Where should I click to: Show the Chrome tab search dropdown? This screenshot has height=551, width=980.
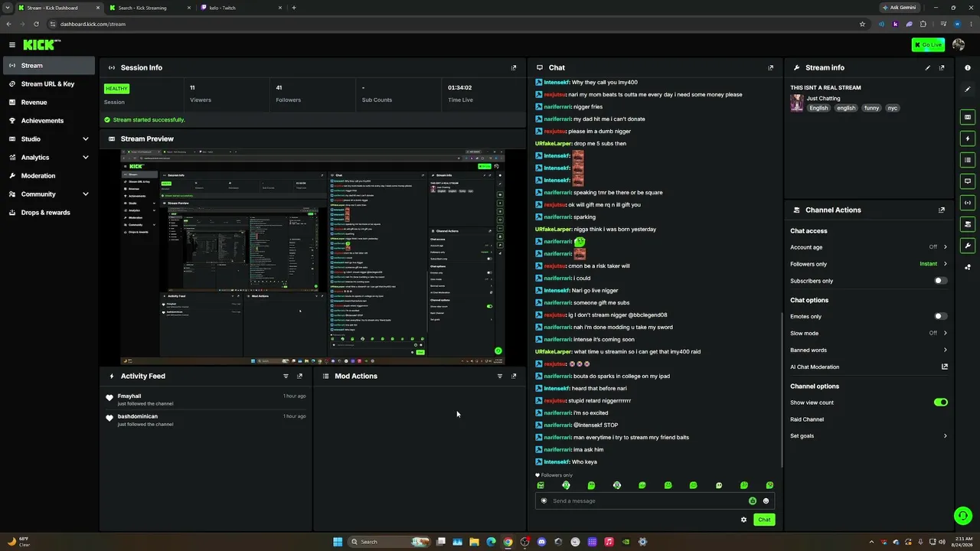8,8
